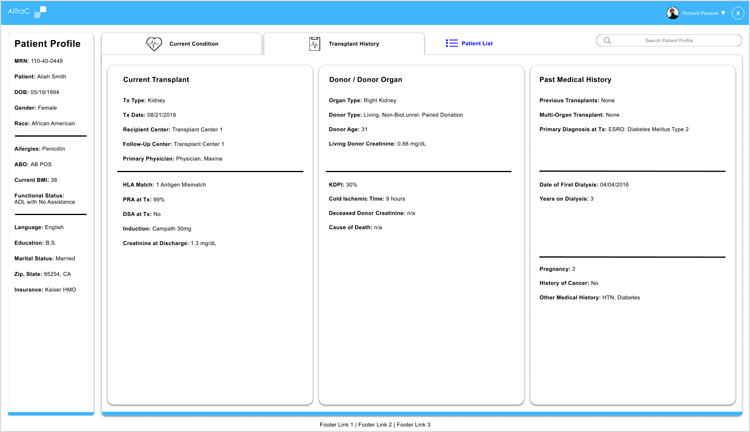Click the Allergies value Penicillin
Viewport: 750px width, 432px height.
tap(54, 149)
